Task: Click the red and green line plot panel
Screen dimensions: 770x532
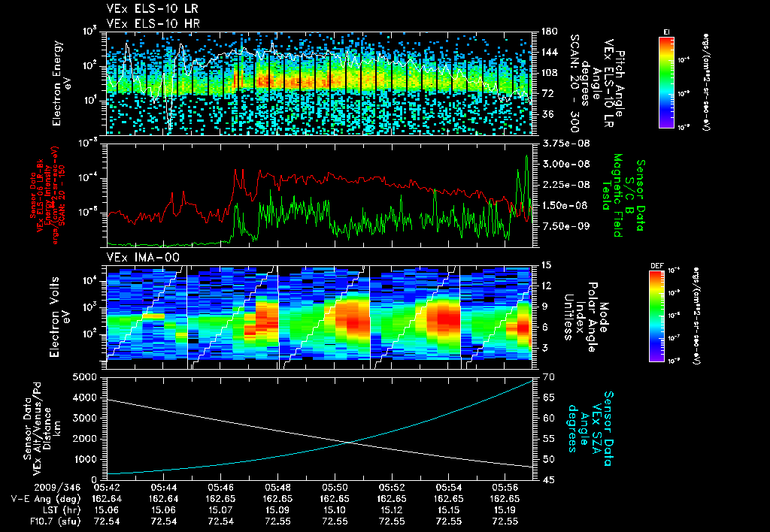Action: [320, 195]
